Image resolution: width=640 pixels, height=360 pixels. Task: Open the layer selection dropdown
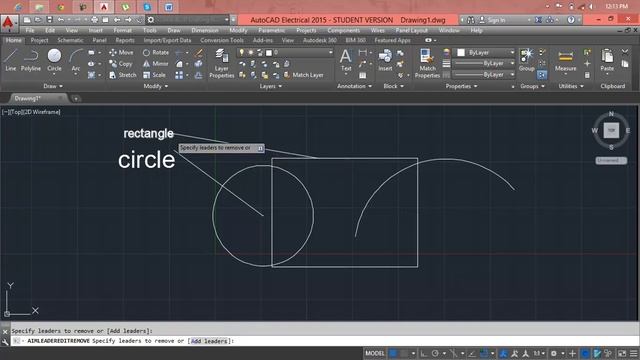click(x=285, y=53)
